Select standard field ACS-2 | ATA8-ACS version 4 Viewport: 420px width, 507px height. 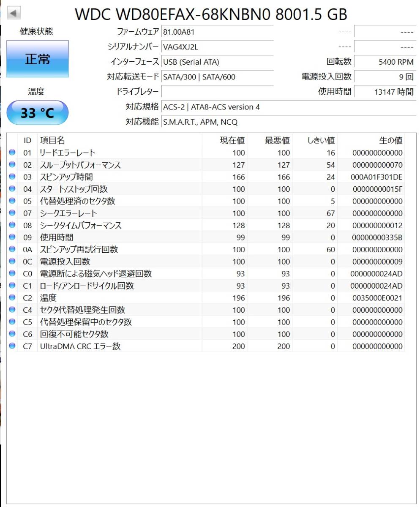pyautogui.click(x=289, y=107)
